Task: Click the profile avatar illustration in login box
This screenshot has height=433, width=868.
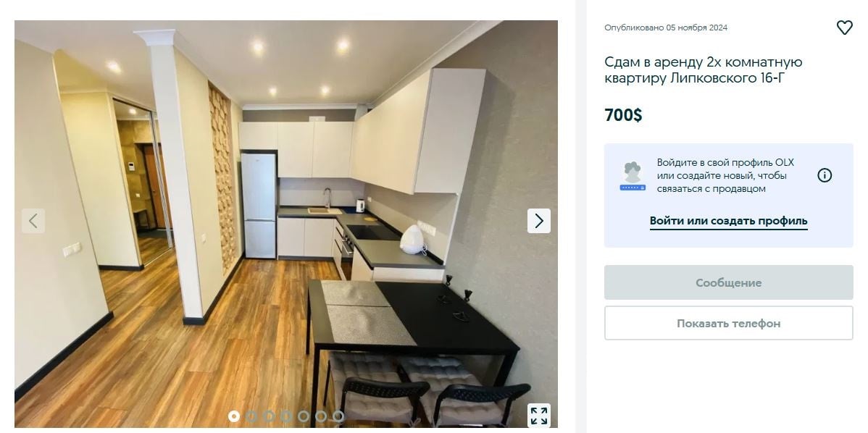Action: [x=633, y=177]
